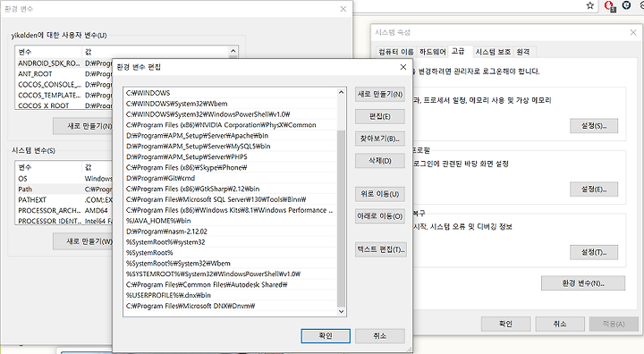644x354 pixels.
Task: Select the Windows Kits 8.1 Performance entry
Action: pyautogui.click(x=231, y=210)
